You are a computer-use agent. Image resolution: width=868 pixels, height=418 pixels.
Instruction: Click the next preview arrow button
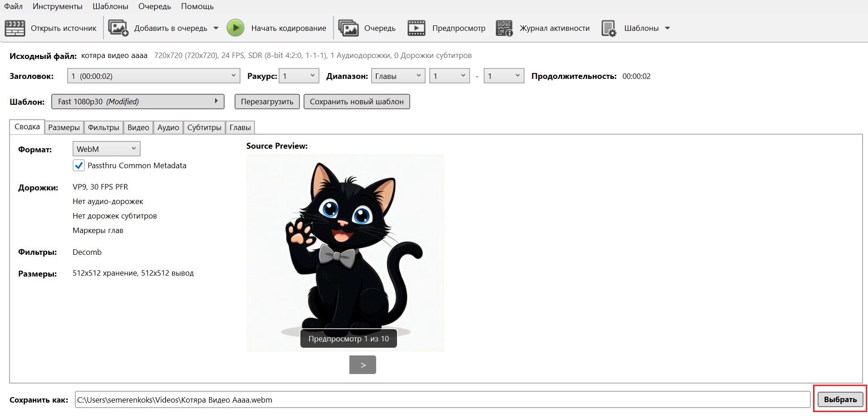click(x=363, y=365)
